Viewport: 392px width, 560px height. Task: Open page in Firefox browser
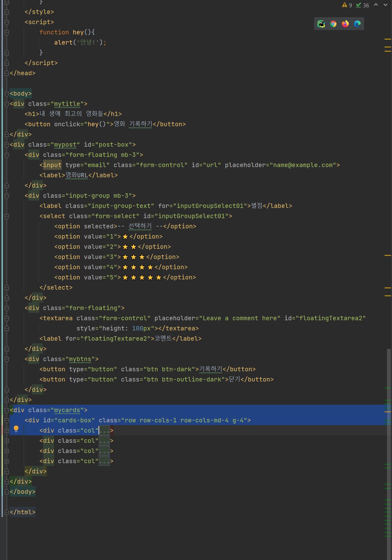pos(345,24)
